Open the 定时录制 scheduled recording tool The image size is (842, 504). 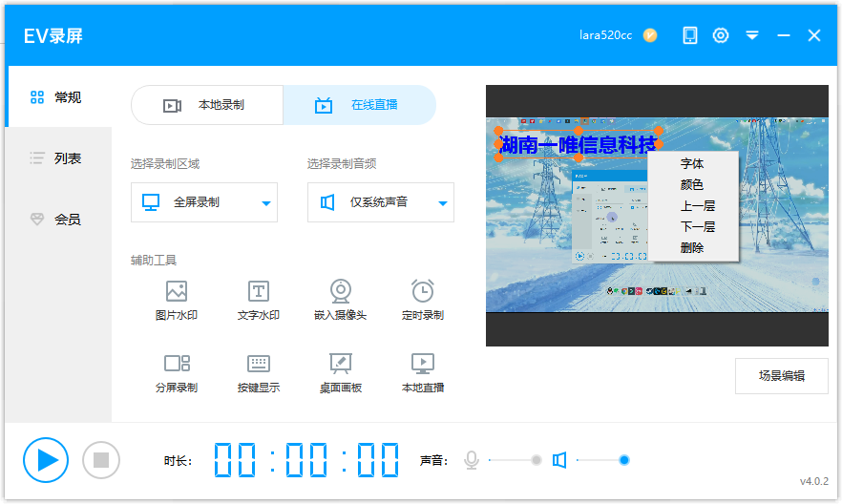pyautogui.click(x=422, y=292)
